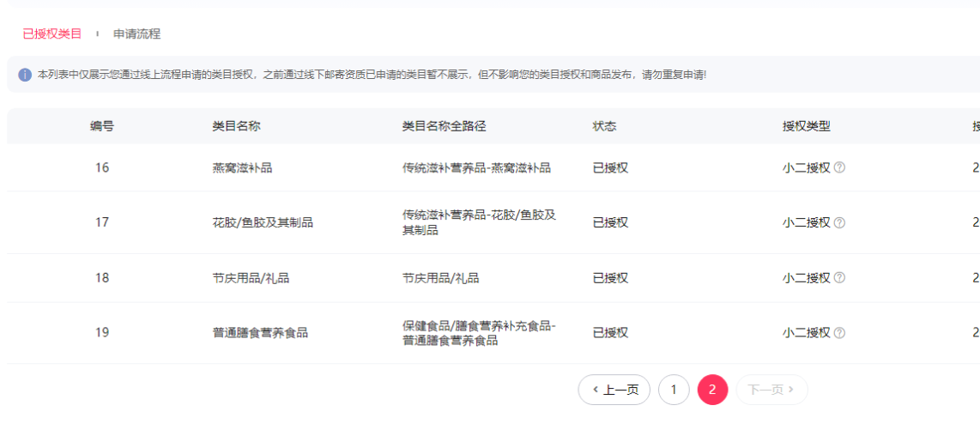This screenshot has width=980, height=442.
Task: Click the 编号 column header
Action: tap(102, 126)
